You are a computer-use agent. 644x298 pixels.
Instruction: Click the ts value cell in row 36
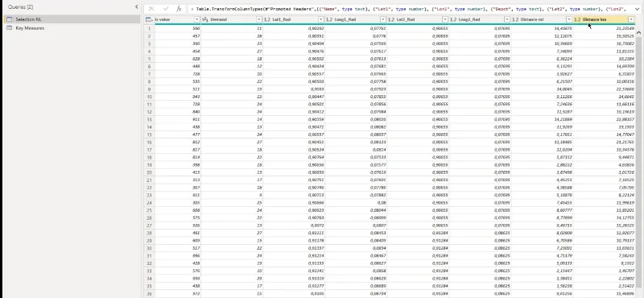pyautogui.click(x=178, y=294)
